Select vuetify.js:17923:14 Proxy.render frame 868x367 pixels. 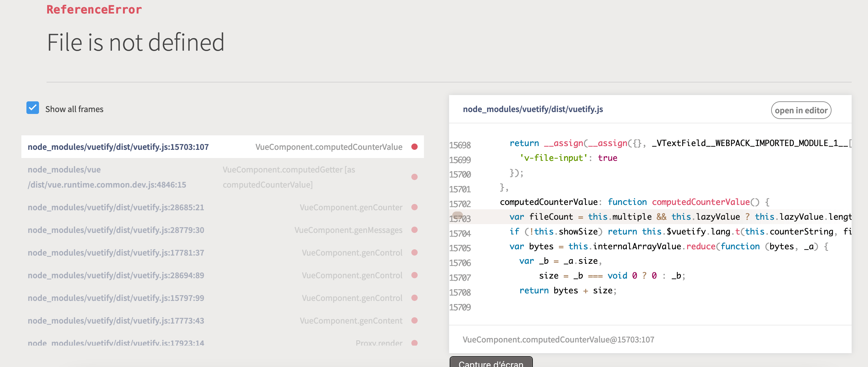tap(116, 343)
